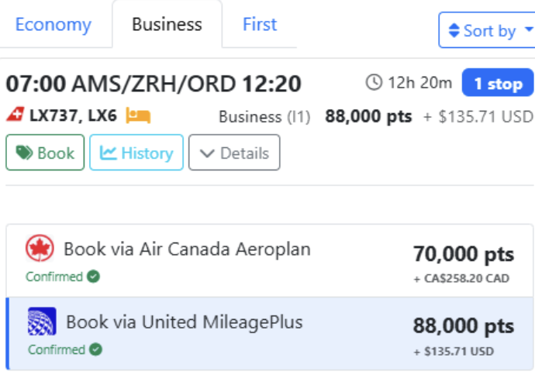Click the tag icon on Book button
This screenshot has height=392, width=535.
click(x=25, y=153)
